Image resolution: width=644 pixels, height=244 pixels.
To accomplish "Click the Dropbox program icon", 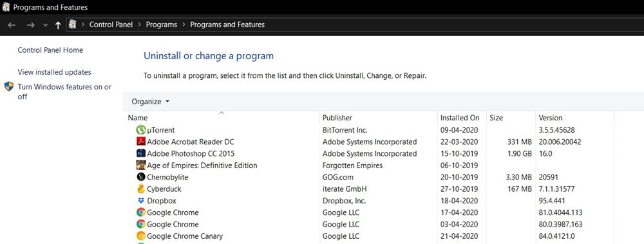I will pyautogui.click(x=141, y=200).
